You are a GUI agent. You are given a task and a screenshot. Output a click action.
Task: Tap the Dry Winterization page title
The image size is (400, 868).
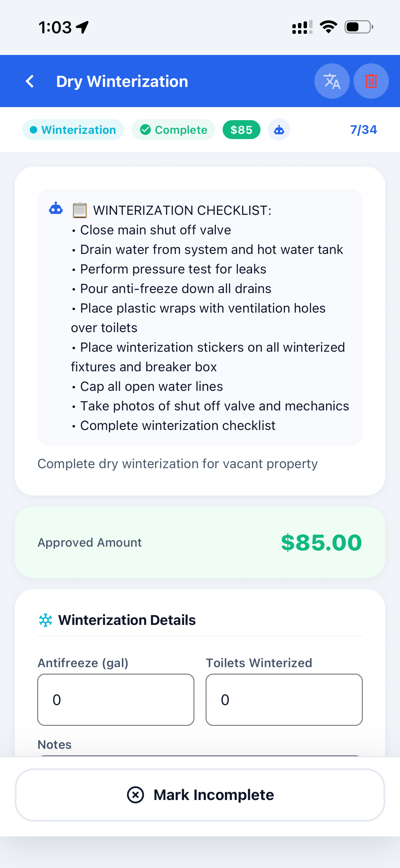122,81
